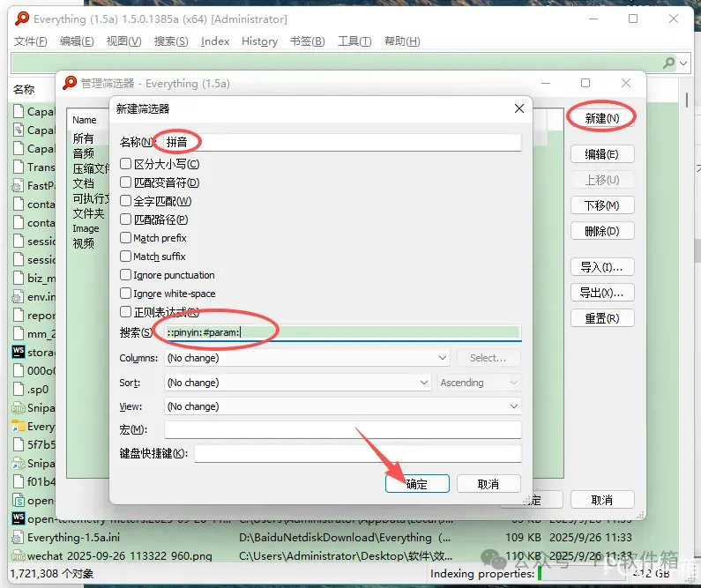This screenshot has width=701, height=588.
Task: Open the search bar dropdown arrow
Action: pyautogui.click(x=683, y=63)
